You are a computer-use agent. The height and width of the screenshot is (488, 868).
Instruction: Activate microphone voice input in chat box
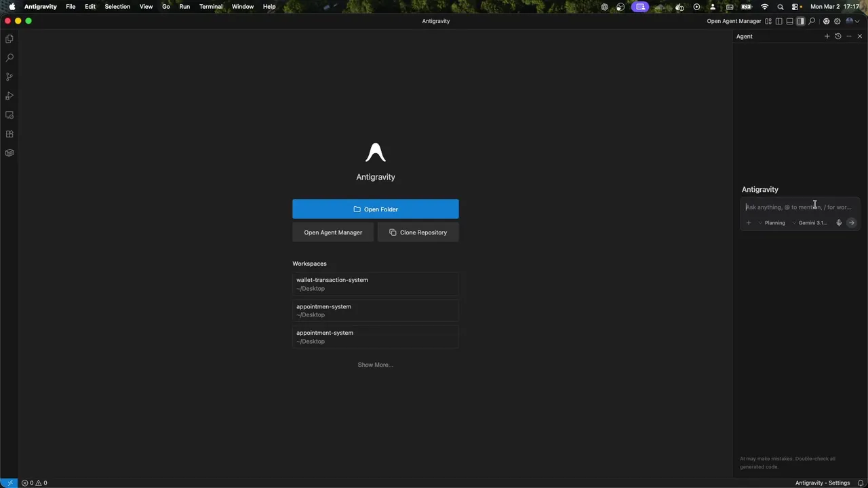839,222
